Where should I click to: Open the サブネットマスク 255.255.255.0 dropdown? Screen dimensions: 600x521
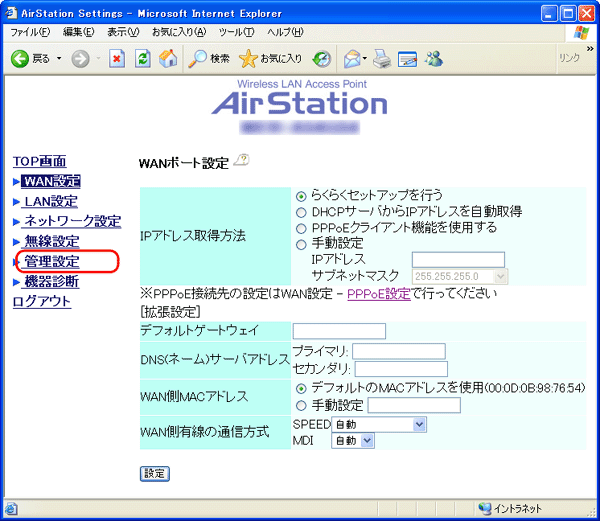[460, 276]
